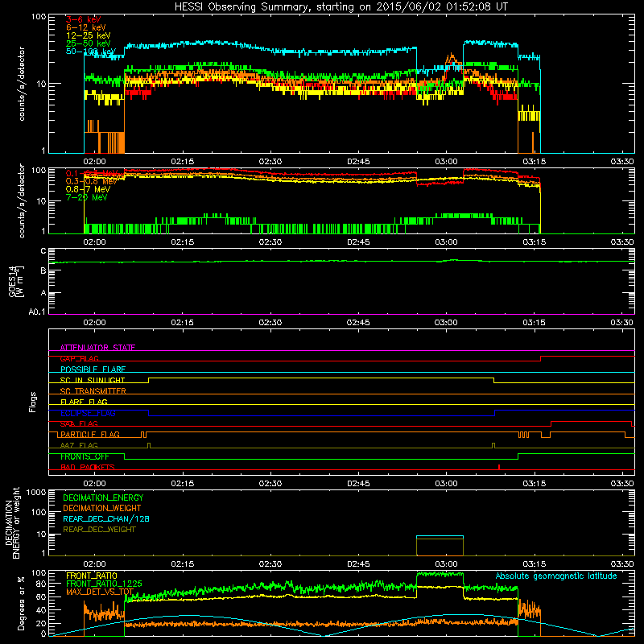The height and width of the screenshot is (644, 644).
Task: Select the MAX_DET_VS_TOT legend label
Action: [x=100, y=592]
